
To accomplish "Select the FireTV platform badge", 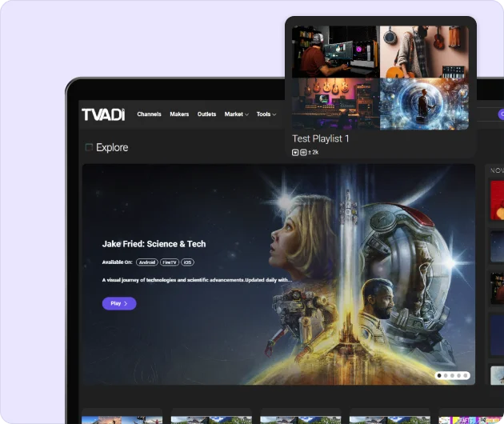I will pyautogui.click(x=169, y=262).
